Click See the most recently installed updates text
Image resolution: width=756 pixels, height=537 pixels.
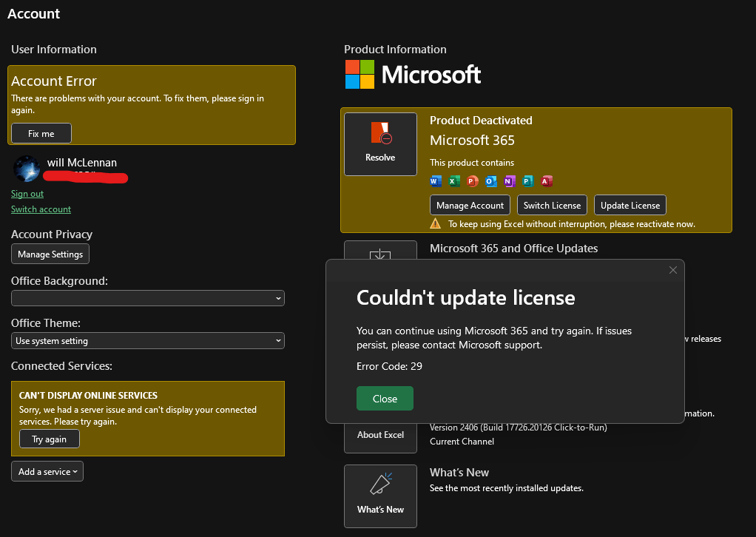(507, 488)
